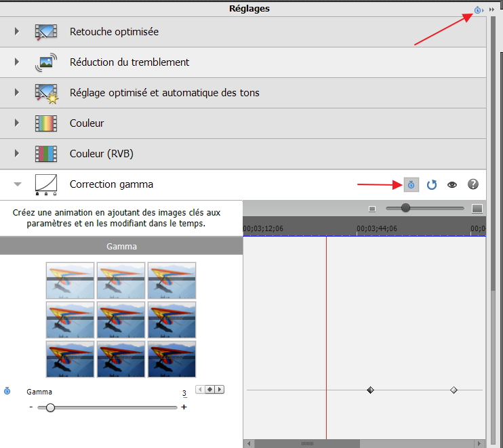Hide the Correction gamma effect with eye icon
The height and width of the screenshot is (448, 503).
(x=452, y=185)
